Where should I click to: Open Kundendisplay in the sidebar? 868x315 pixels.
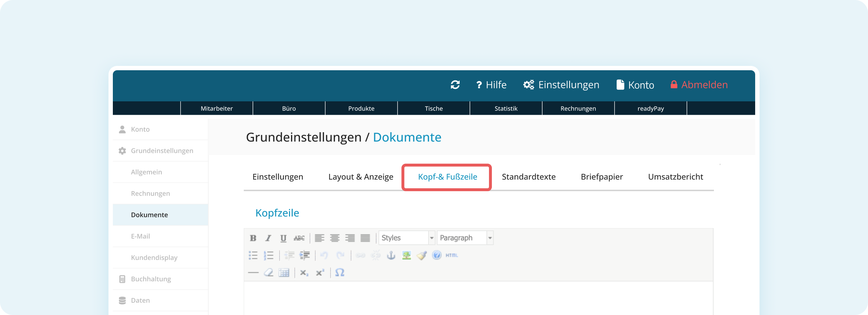coord(161,257)
